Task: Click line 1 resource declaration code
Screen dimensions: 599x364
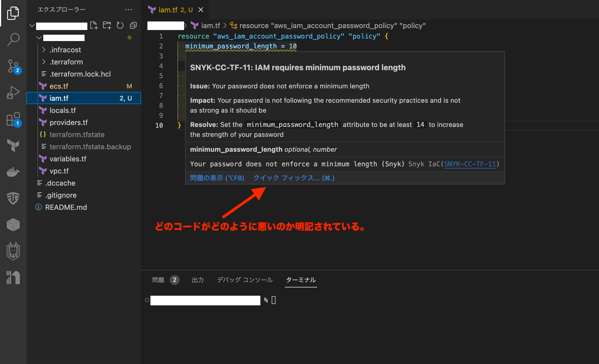Action: (283, 36)
